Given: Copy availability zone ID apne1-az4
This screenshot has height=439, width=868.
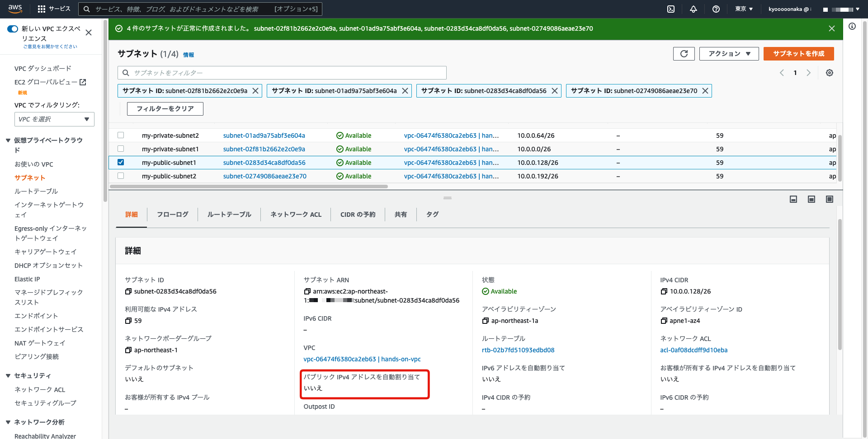Looking at the screenshot, I should [x=664, y=321].
